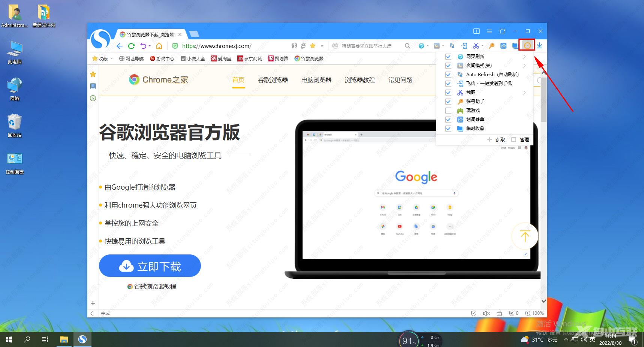
Task: Expand the 截图 submenu arrow
Action: 524,93
